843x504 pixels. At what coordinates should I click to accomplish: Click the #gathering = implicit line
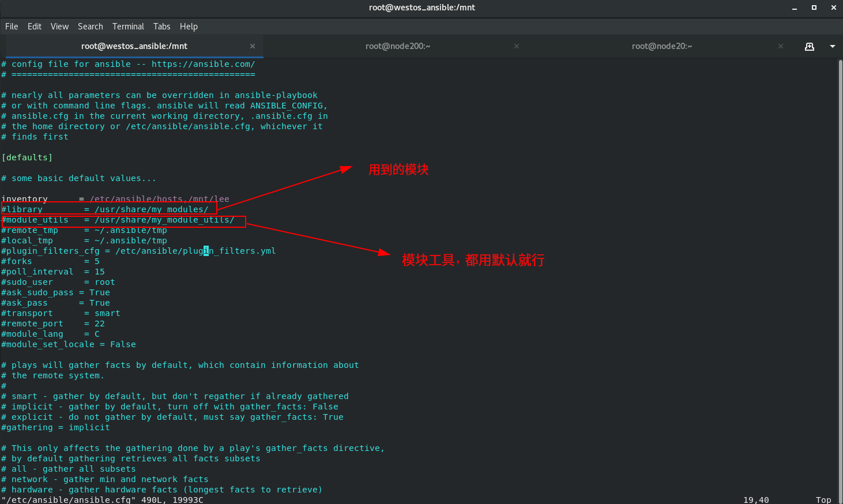click(x=55, y=427)
